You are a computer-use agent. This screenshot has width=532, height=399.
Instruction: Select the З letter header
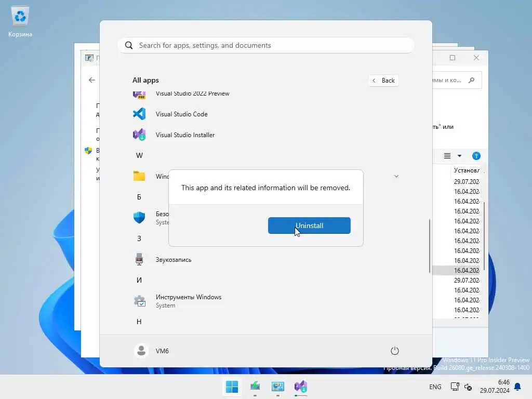139,238
